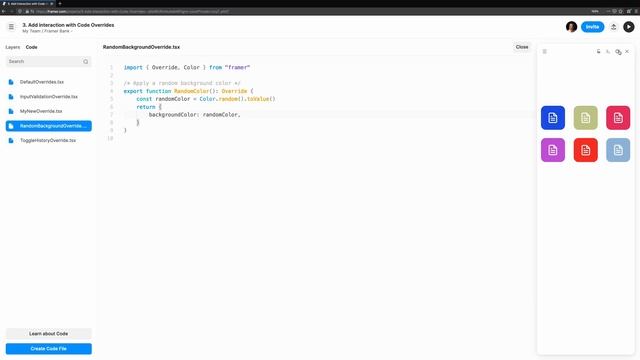Open ToggleHistoryOverride.tsx file
The height and width of the screenshot is (360, 640).
click(49, 140)
